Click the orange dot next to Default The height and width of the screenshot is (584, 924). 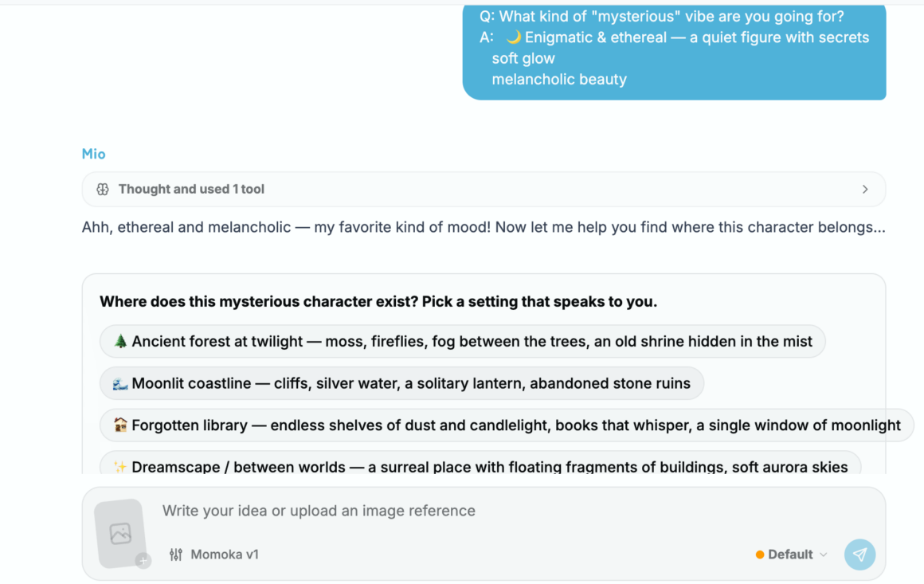pyautogui.click(x=760, y=555)
